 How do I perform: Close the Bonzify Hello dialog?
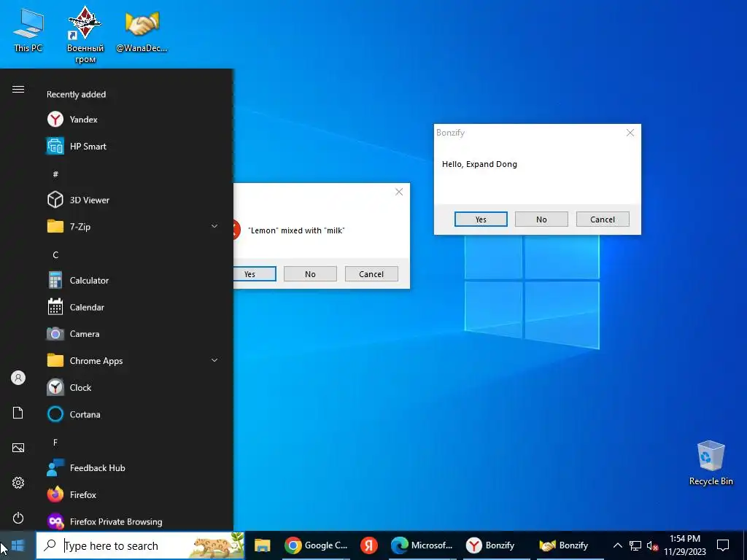point(630,133)
